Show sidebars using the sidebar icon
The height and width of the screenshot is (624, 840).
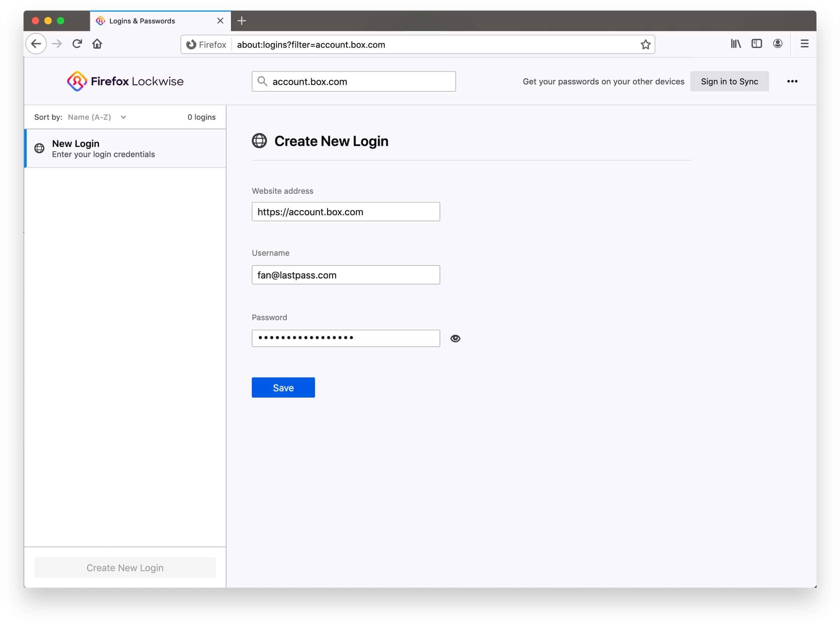pos(756,44)
